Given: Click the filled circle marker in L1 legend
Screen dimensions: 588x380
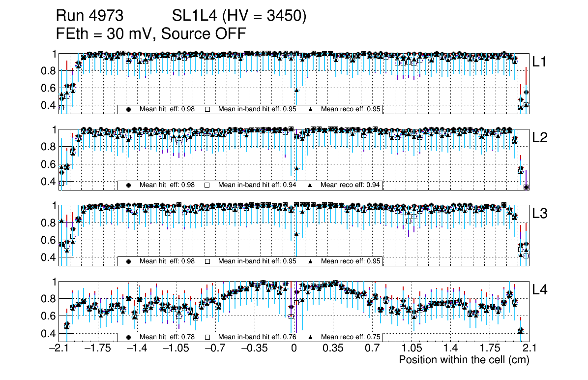Looking at the screenshot, I should [129, 109].
